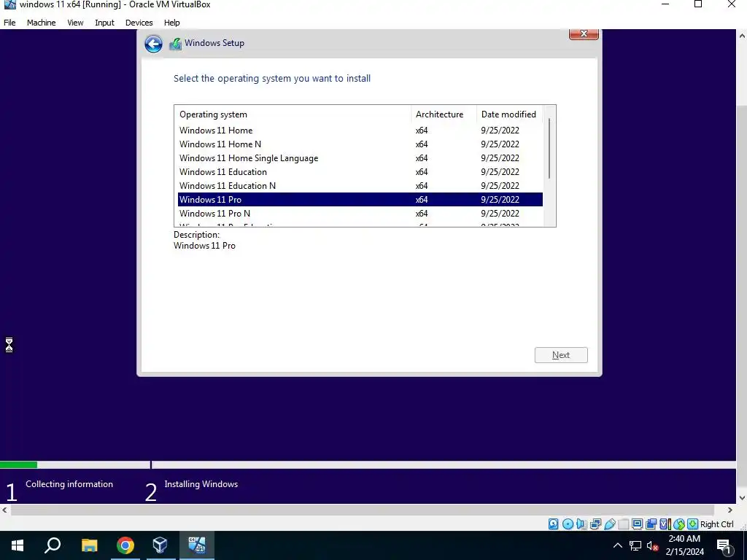The image size is (747, 560).
Task: Select Windows 11 Home N
Action: [360, 144]
